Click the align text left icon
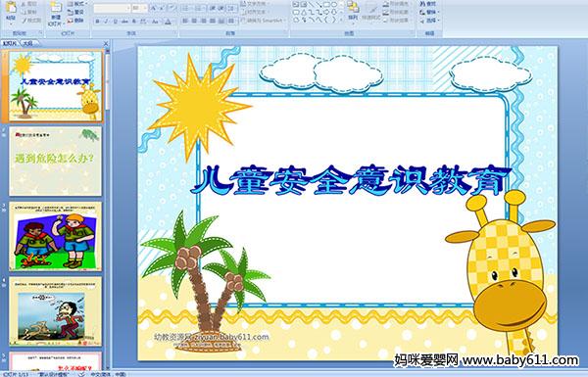This screenshot has width=588, height=377. click(x=185, y=21)
